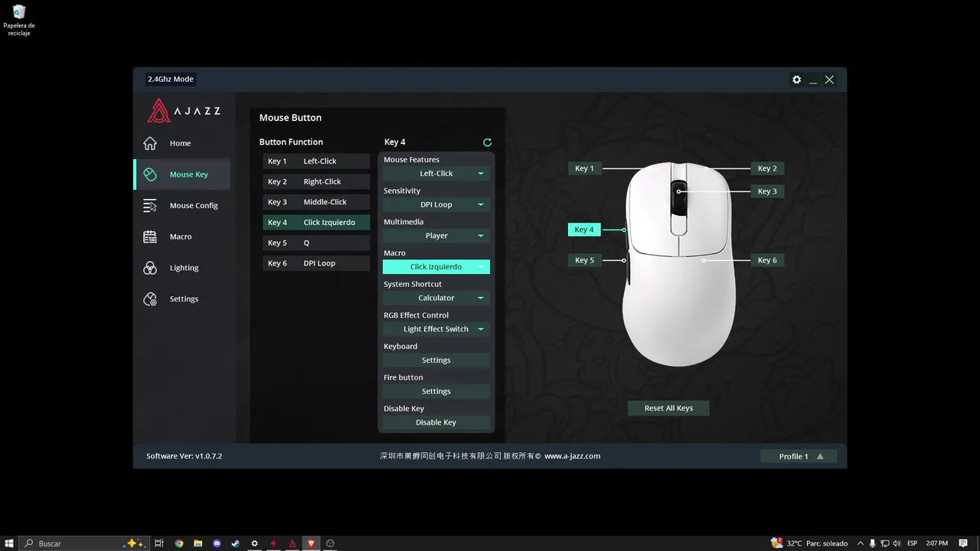Click the weather 32°C widget in taskbar

(810, 543)
